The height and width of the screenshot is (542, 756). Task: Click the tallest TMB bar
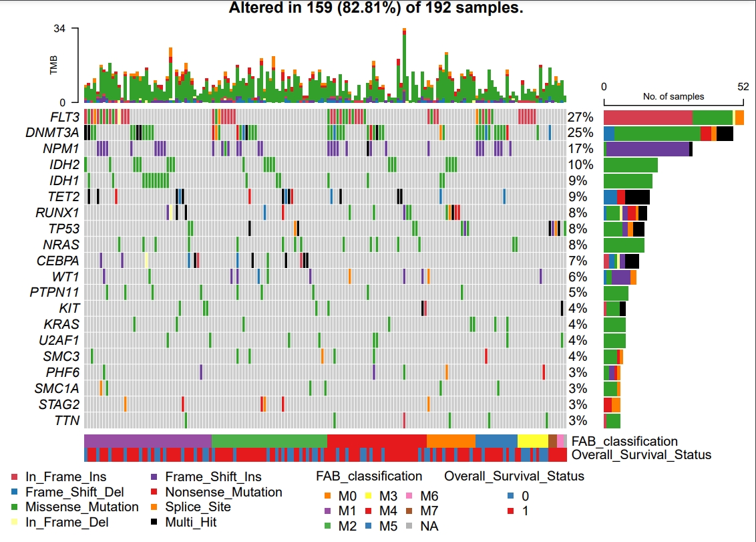click(x=404, y=65)
